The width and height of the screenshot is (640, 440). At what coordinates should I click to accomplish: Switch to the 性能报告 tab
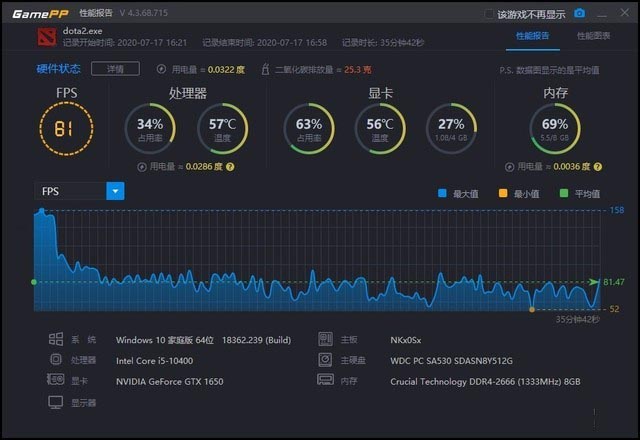532,36
